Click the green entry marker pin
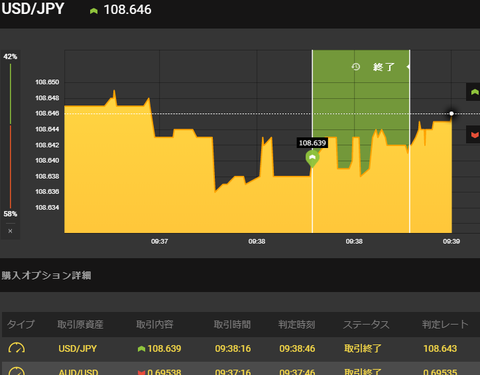Image resolution: width=480 pixels, height=375 pixels. click(312, 158)
